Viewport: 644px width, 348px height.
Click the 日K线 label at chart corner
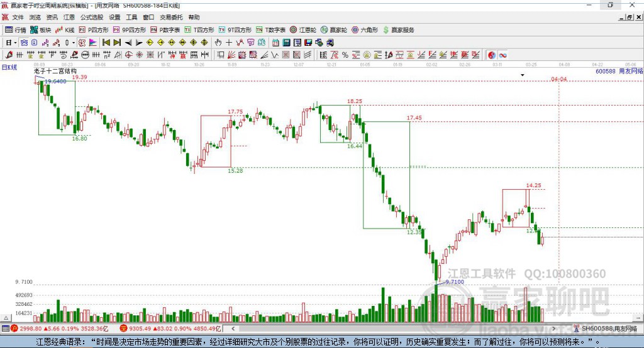coord(9,67)
